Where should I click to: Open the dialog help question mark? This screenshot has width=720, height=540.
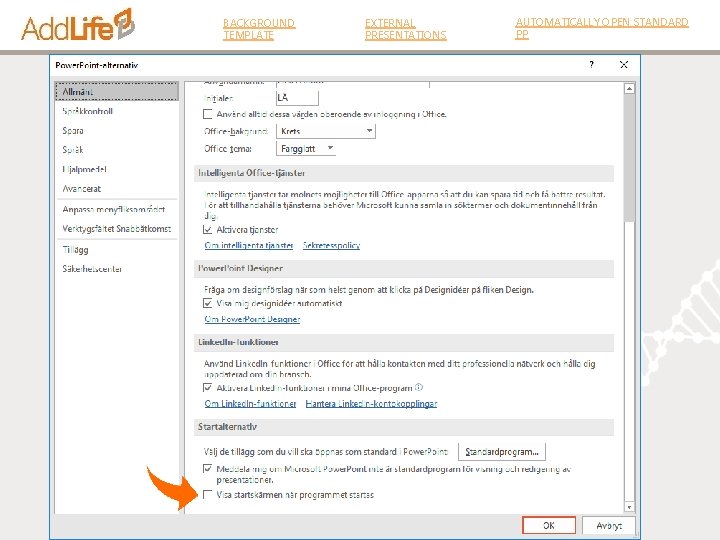coord(591,65)
